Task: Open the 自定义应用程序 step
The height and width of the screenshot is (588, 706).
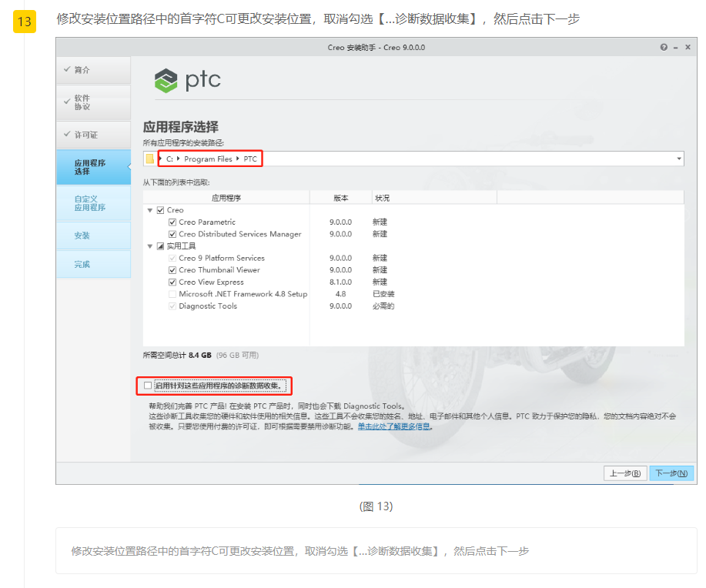Action: (94, 203)
